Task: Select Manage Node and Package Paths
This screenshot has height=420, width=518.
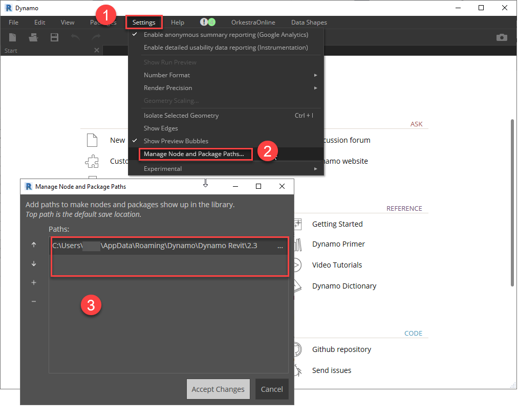Action: click(x=195, y=154)
